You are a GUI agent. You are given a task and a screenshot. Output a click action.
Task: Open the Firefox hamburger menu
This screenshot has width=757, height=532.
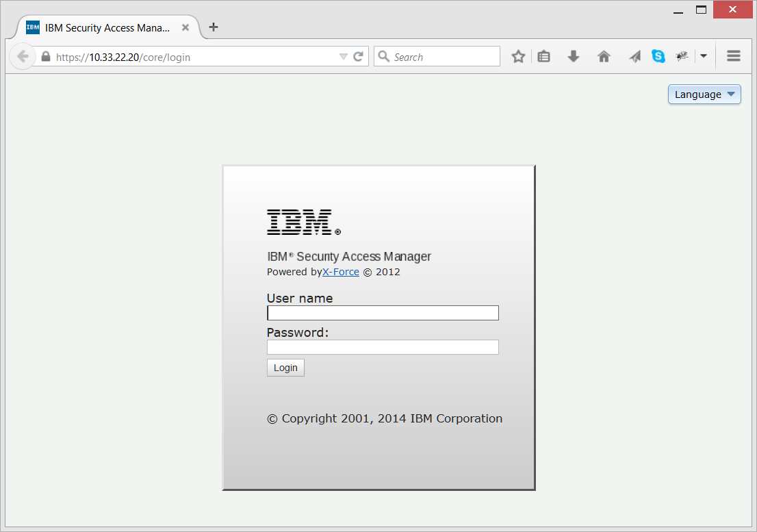click(733, 55)
